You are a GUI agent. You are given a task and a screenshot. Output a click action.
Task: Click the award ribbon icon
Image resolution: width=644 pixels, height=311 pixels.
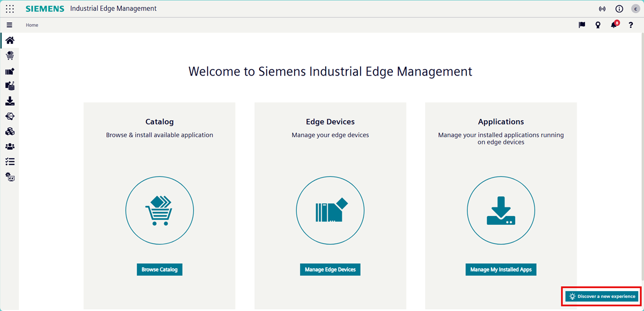click(x=598, y=25)
